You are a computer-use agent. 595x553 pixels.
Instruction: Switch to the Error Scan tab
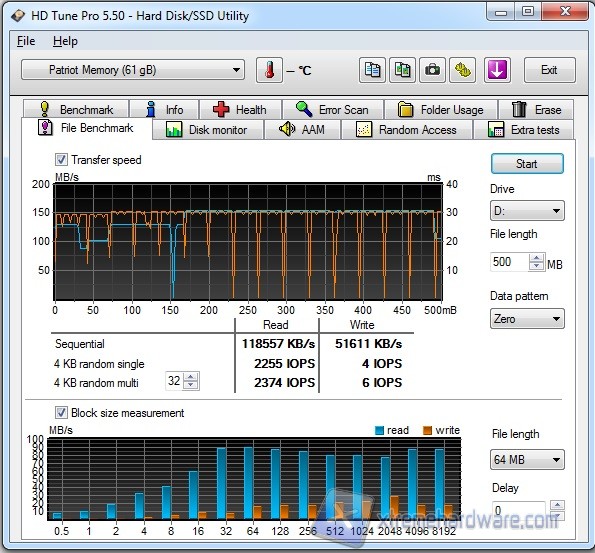point(333,109)
